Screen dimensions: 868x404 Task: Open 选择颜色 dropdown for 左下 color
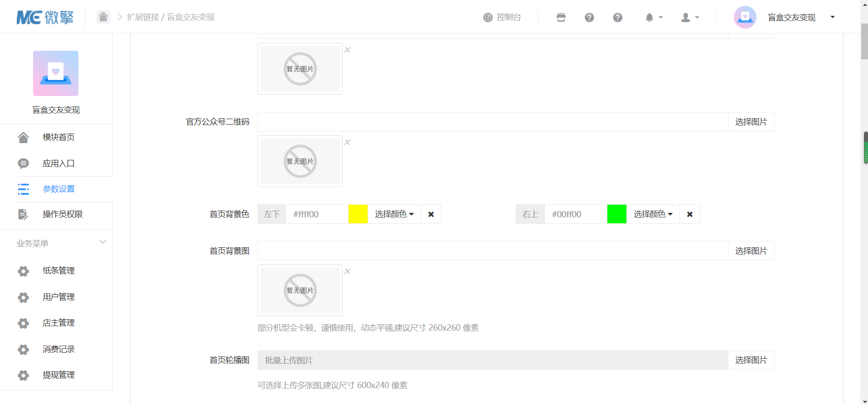click(x=394, y=214)
